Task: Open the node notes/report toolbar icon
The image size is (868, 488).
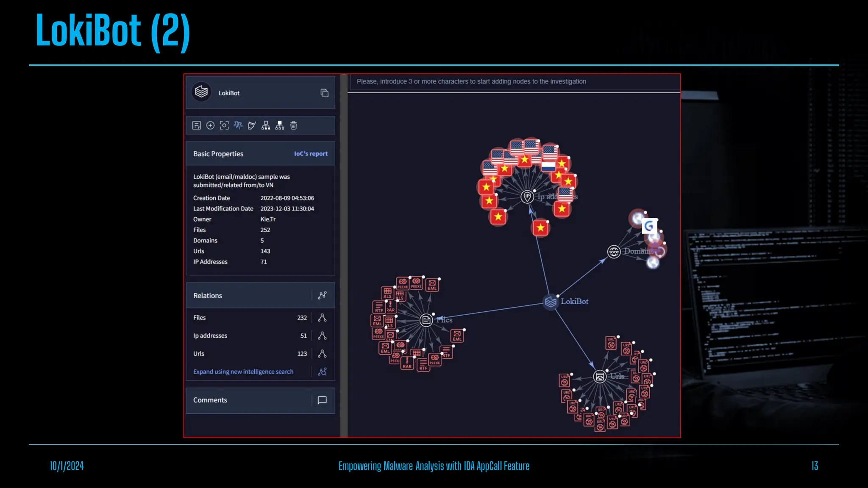Action: tap(196, 125)
